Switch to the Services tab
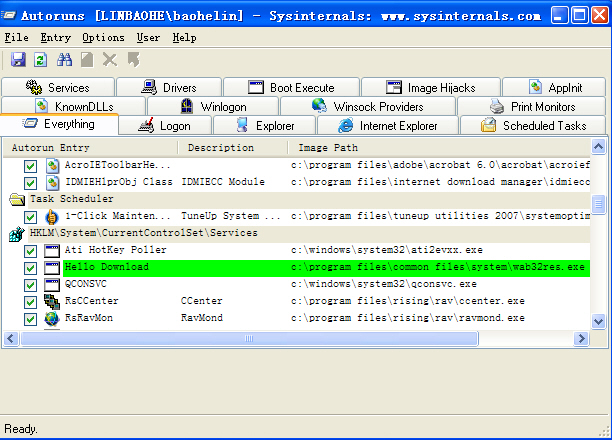This screenshot has height=440, width=612. pos(58,87)
